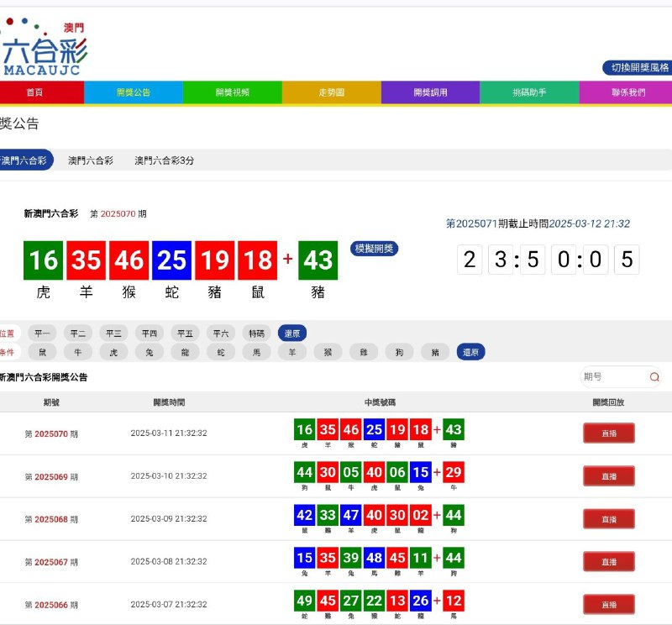
Task: Open the 挑碼助手 navigation item
Action: 530,92
